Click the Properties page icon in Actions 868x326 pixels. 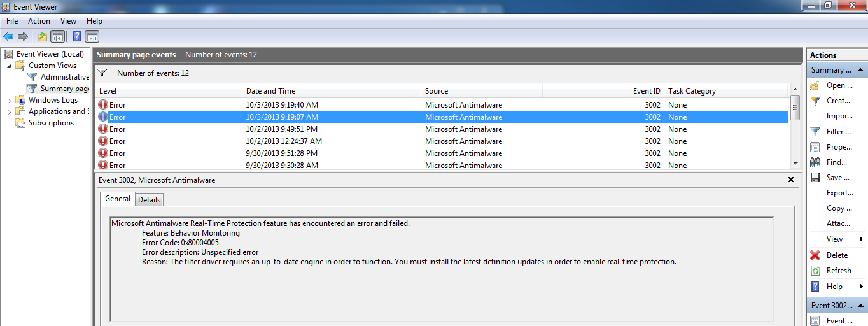pyautogui.click(x=815, y=147)
